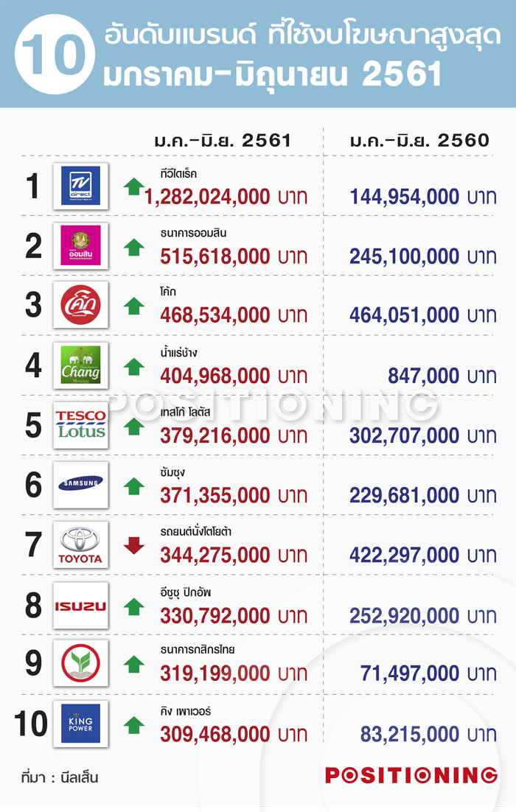The image size is (516, 812).
Task: Click the Nielsen source text at bottom
Action: (60, 777)
